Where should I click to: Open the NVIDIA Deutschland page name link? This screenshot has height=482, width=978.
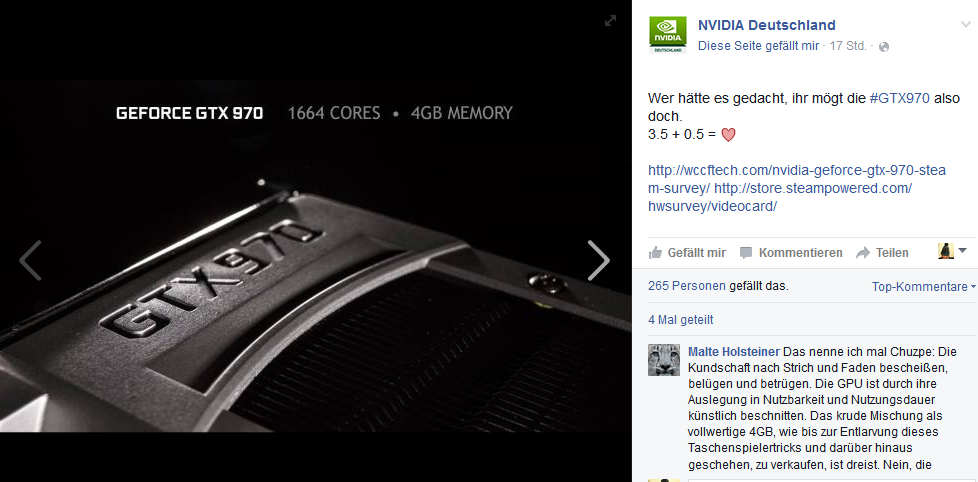(766, 26)
